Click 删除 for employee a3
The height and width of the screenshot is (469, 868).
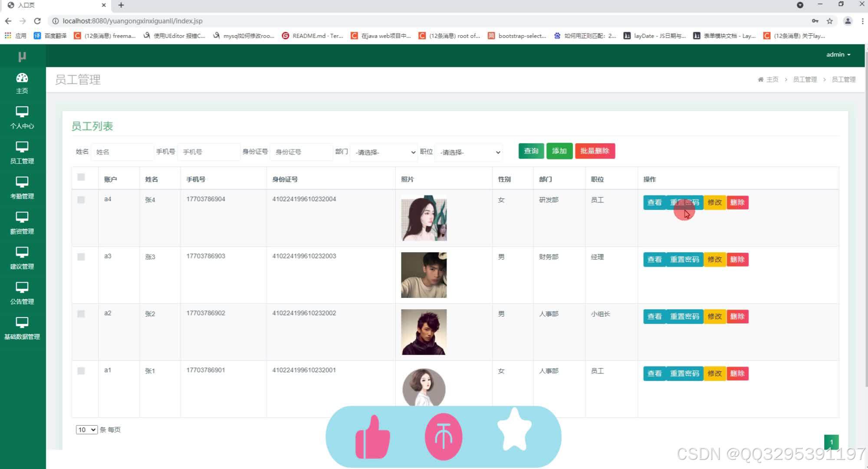click(x=737, y=260)
